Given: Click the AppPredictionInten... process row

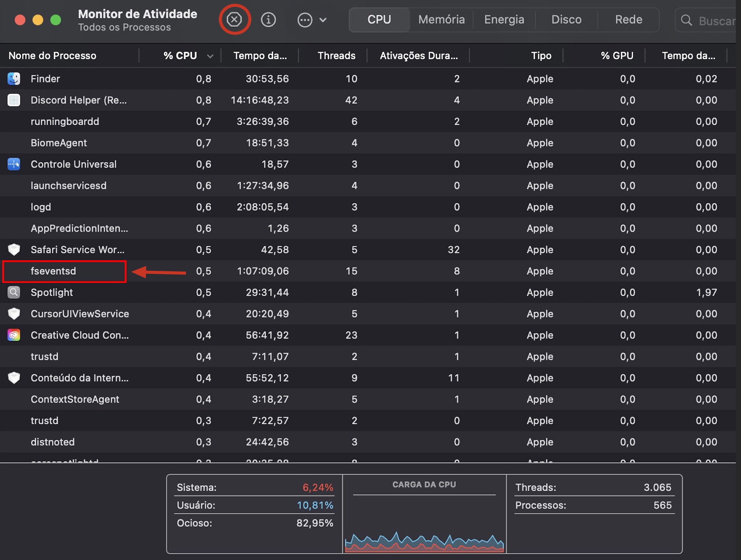Looking at the screenshot, I should 79,228.
